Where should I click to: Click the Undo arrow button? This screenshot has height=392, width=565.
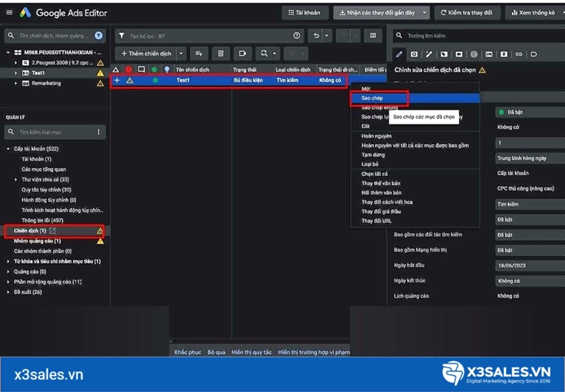316,36
